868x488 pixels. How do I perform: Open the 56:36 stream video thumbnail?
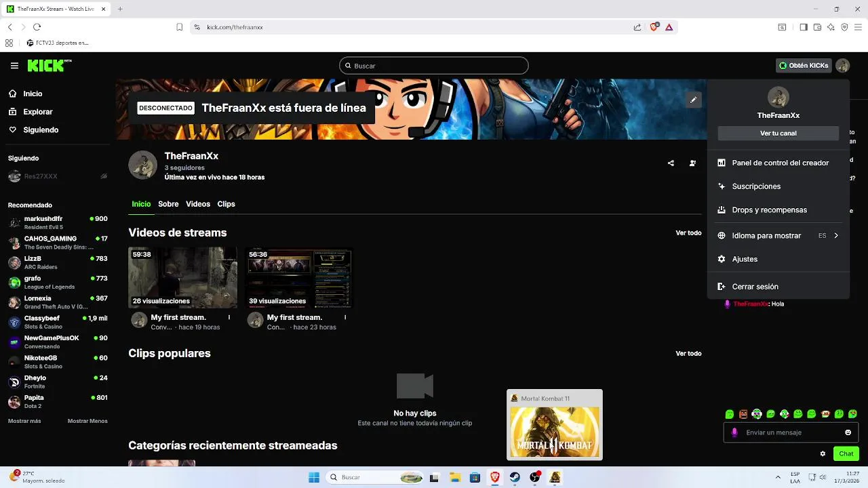(299, 277)
